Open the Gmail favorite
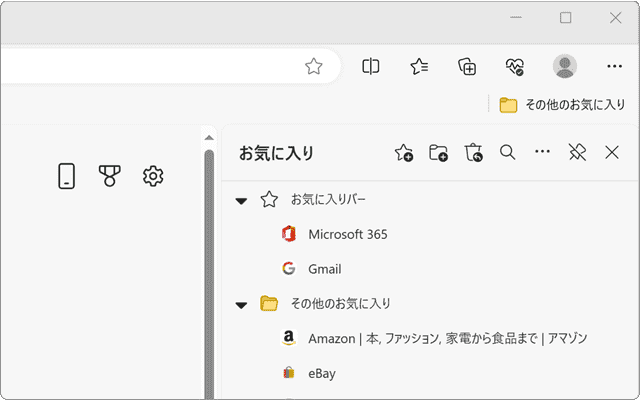This screenshot has height=400, width=640. pos(430,269)
